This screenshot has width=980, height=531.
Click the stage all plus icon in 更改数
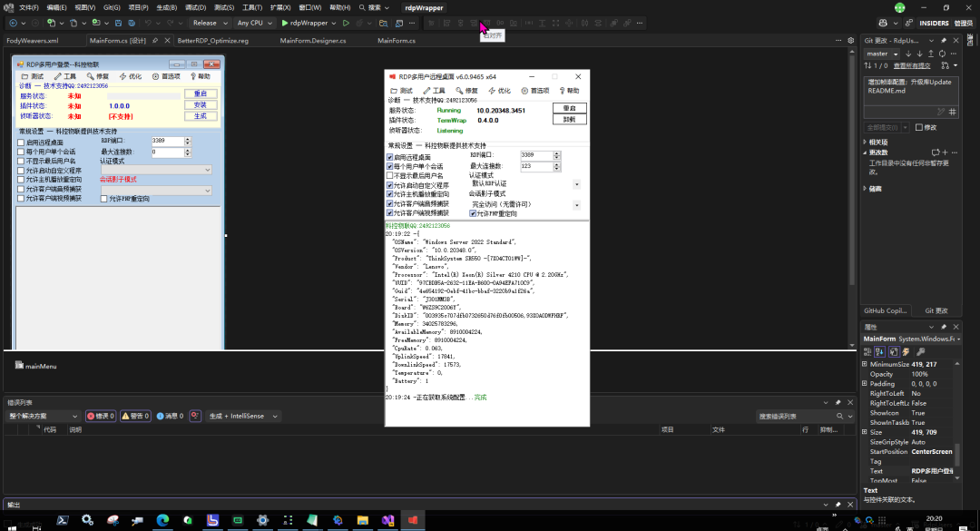point(945,152)
